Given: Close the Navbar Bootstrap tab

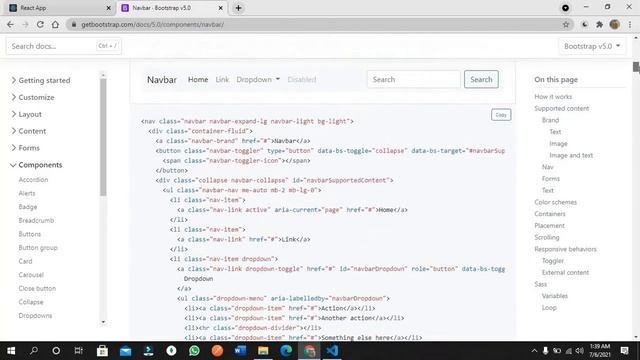Looking at the screenshot, I should point(220,8).
